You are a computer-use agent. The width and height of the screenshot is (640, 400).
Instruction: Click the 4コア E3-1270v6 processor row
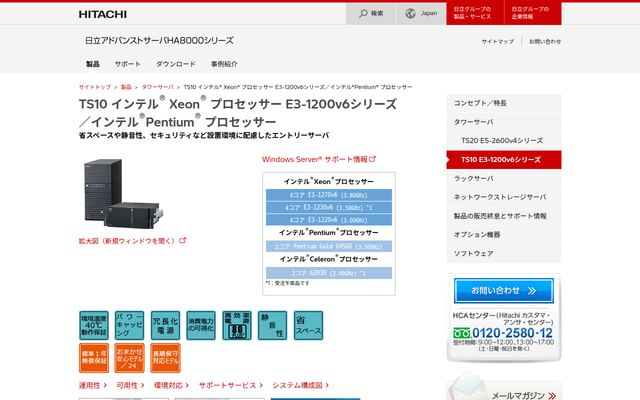click(329, 195)
